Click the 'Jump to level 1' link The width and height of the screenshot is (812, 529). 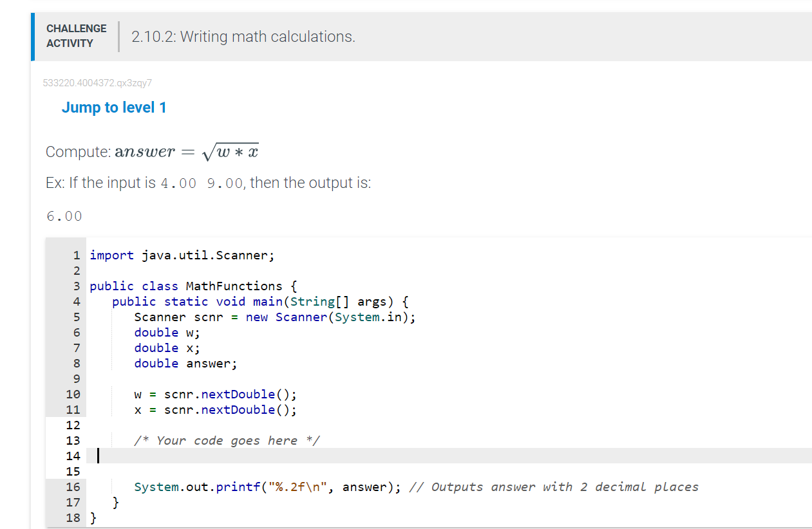click(x=114, y=107)
